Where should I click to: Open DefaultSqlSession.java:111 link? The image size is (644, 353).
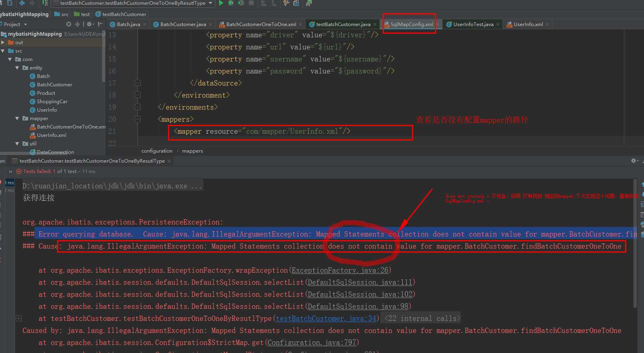click(x=360, y=282)
